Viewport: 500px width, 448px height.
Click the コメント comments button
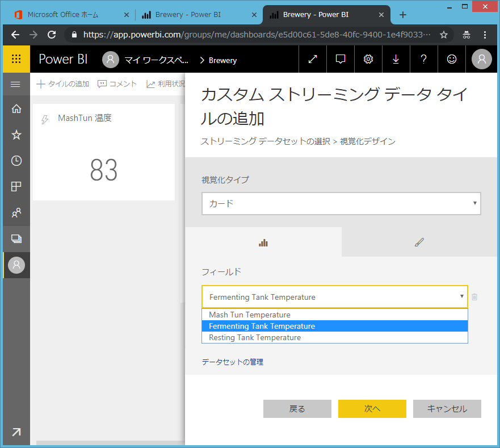pyautogui.click(x=117, y=84)
